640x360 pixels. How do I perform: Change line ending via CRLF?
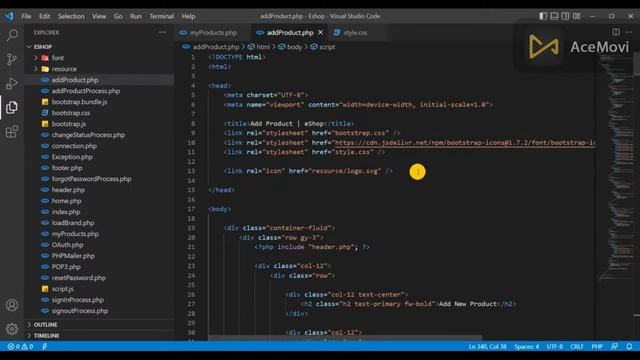[577, 347]
